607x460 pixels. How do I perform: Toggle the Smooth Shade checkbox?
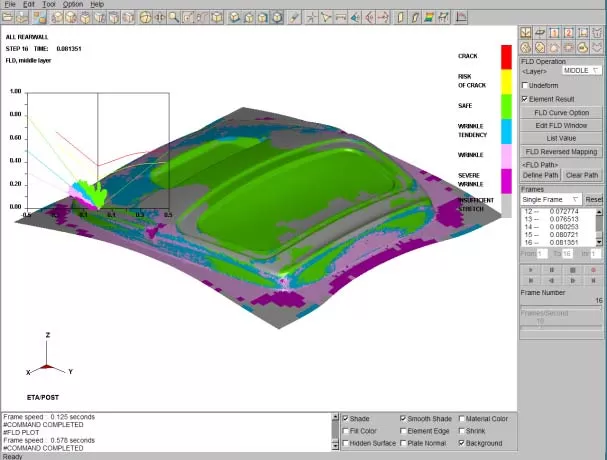pos(403,419)
